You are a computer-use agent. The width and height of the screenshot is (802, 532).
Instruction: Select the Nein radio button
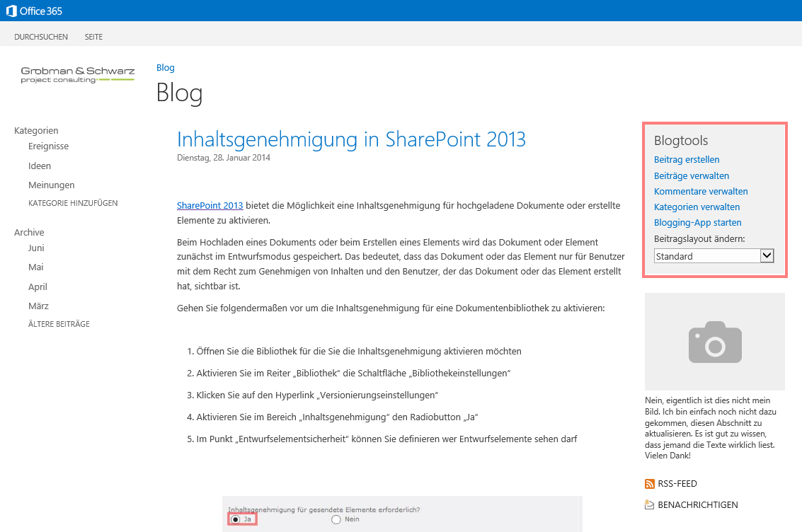(x=336, y=519)
